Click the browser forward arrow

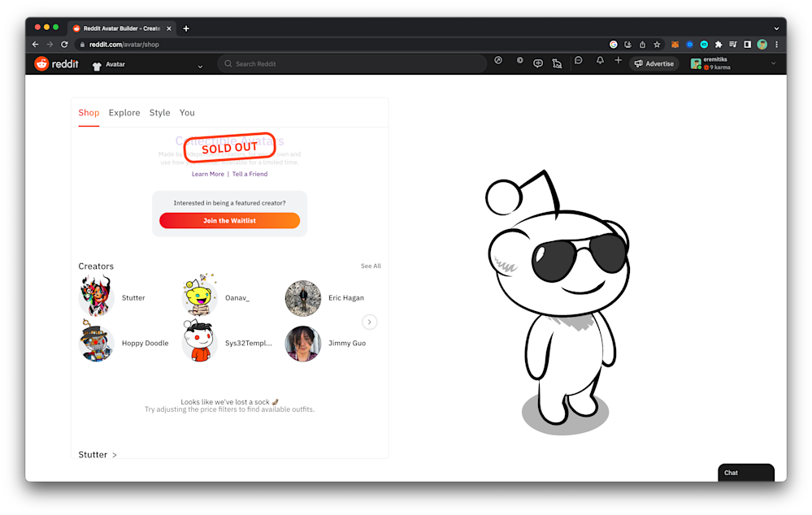(50, 45)
